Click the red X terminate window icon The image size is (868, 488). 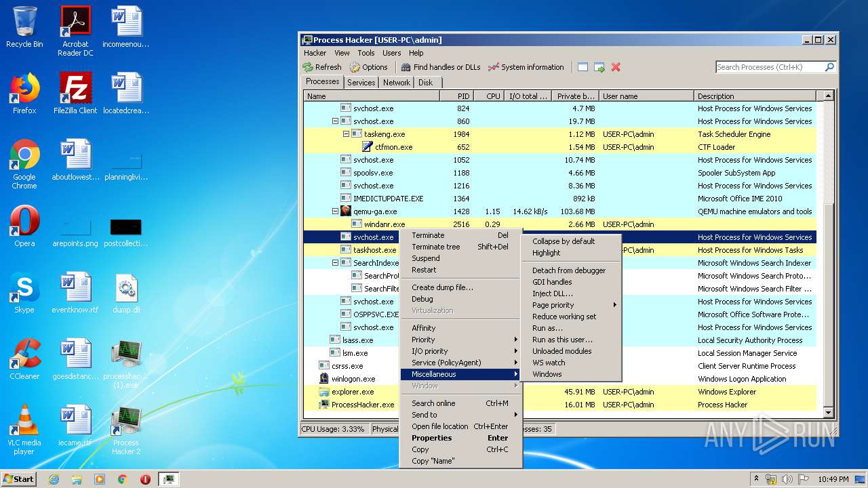point(616,67)
